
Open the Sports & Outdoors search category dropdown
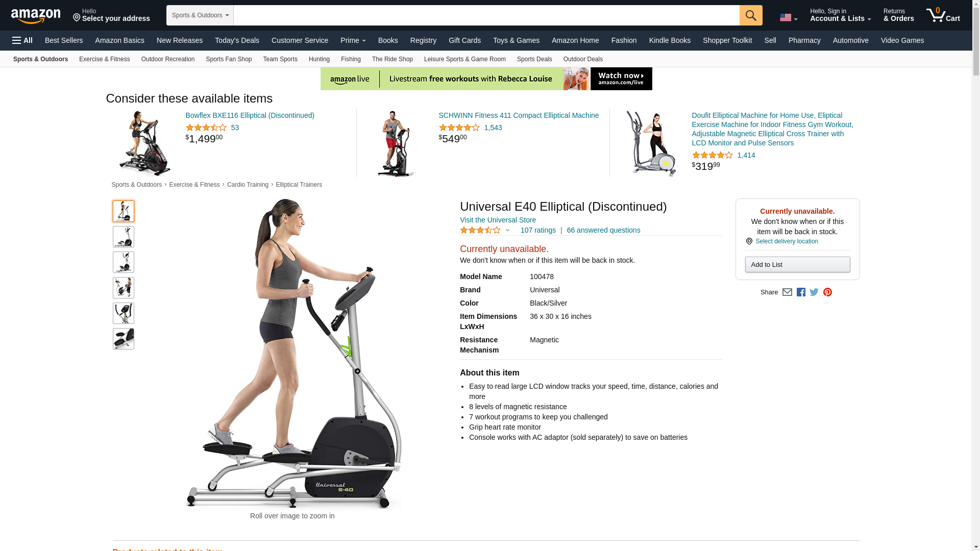click(x=200, y=15)
